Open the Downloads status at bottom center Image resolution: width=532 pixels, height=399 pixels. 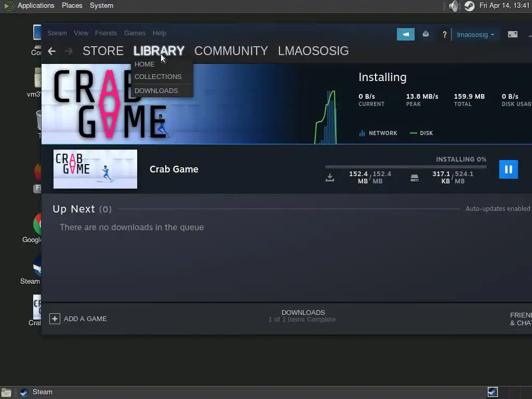302,315
